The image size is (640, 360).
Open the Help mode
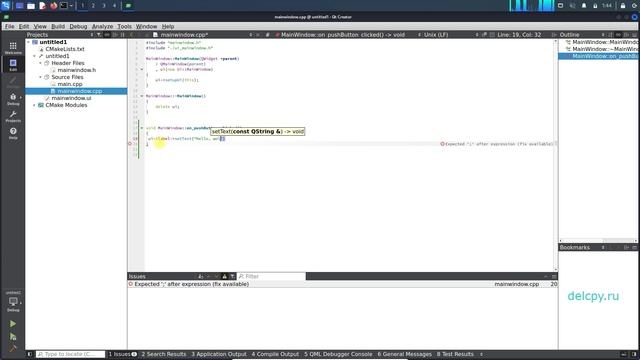coord(13,133)
